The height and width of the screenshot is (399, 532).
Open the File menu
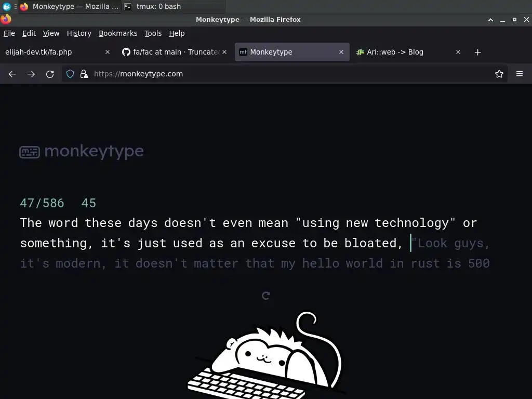click(x=9, y=33)
